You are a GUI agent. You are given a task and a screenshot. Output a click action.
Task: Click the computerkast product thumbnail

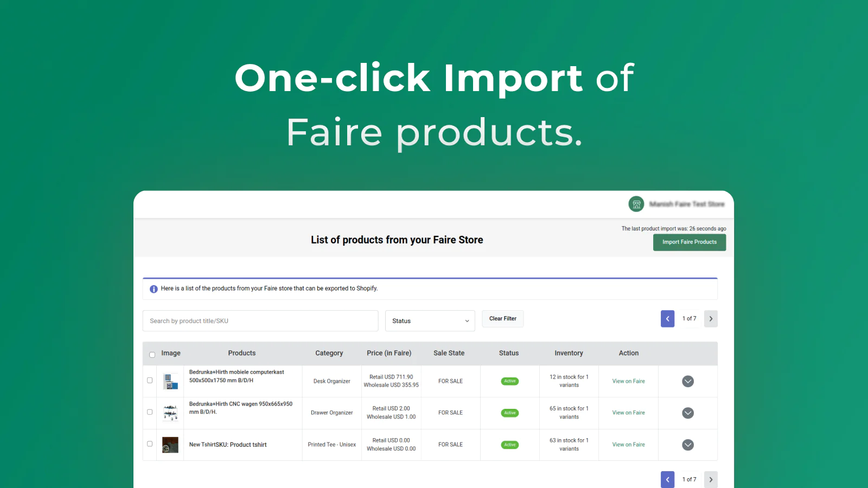[170, 381]
